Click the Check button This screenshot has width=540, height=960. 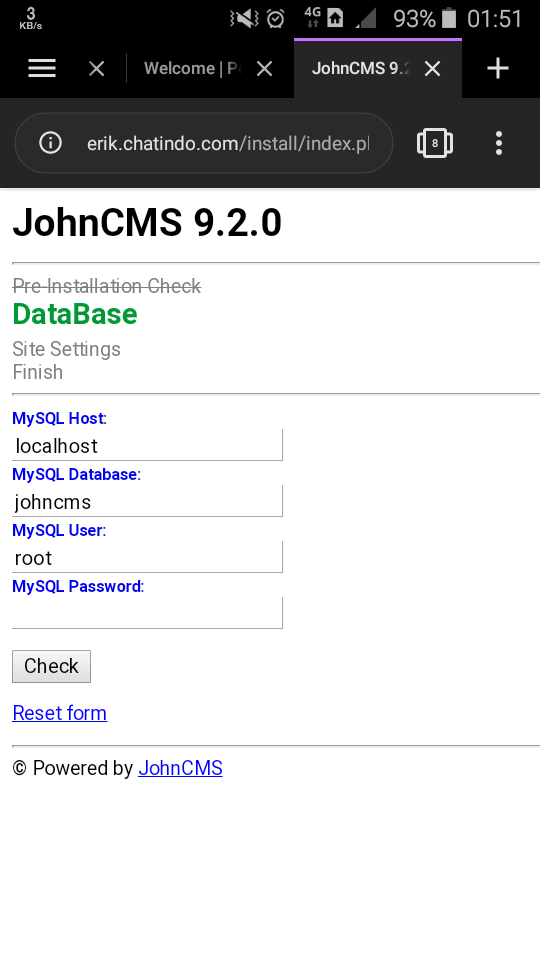(51, 666)
